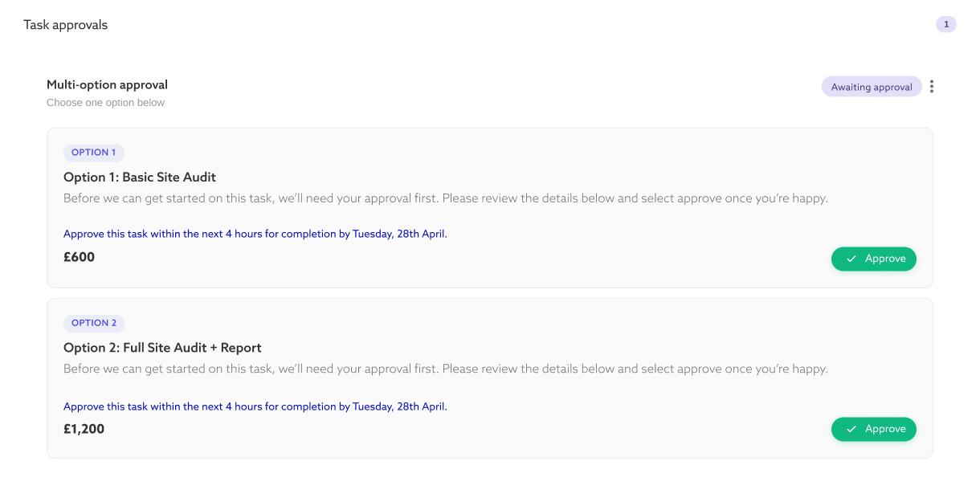
Task: Click the approval description text under Option 2
Action: click(x=446, y=369)
